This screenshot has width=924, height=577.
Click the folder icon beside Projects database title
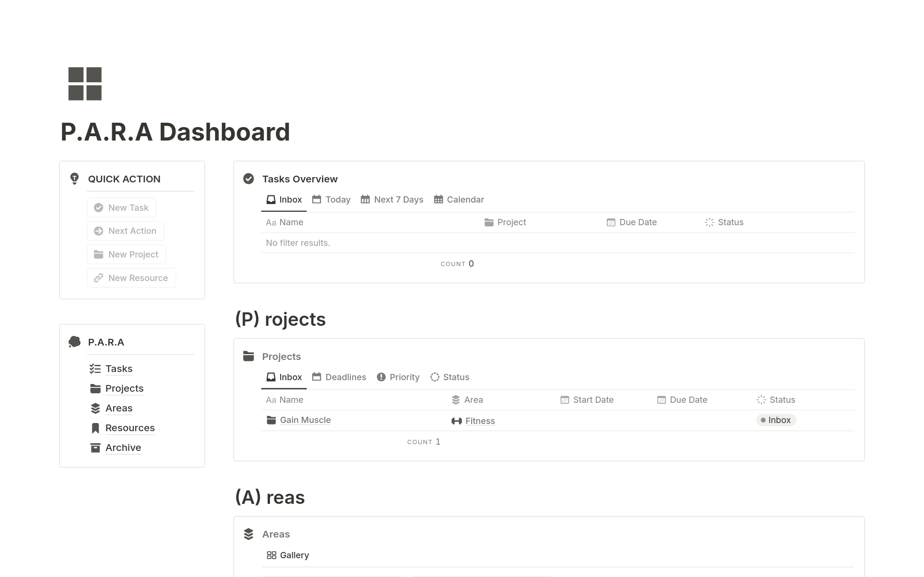tap(248, 356)
